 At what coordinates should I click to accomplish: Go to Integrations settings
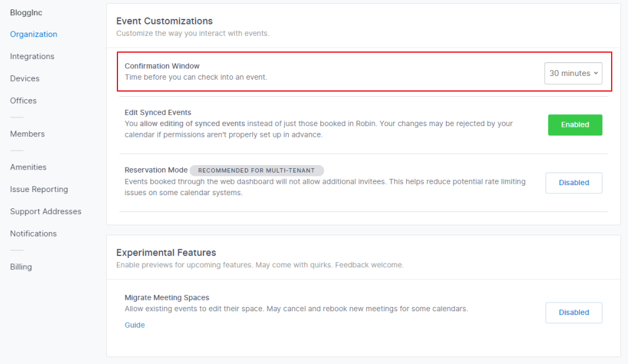[x=32, y=56]
